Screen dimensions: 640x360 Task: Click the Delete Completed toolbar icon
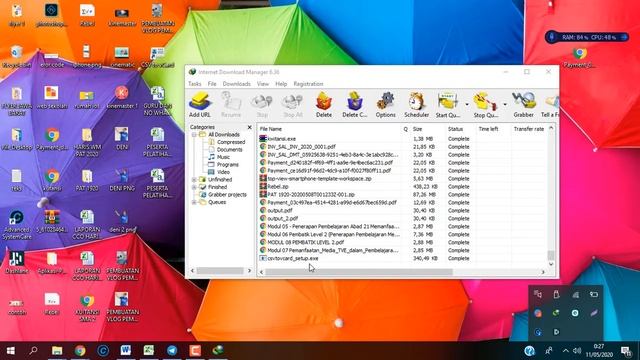(x=355, y=104)
